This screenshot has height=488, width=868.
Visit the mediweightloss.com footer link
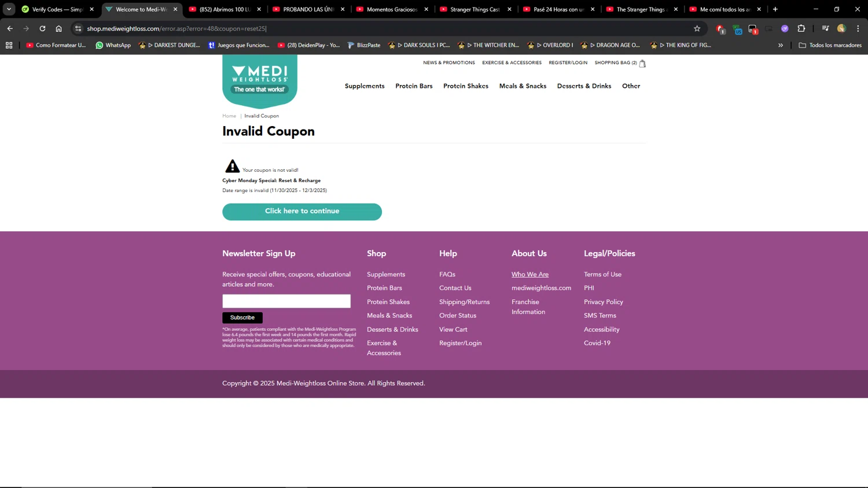click(541, 288)
